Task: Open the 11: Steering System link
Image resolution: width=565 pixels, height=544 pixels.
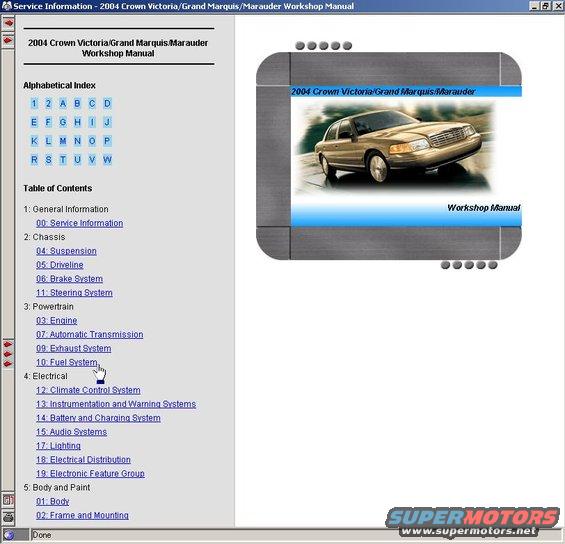Action: point(74,293)
